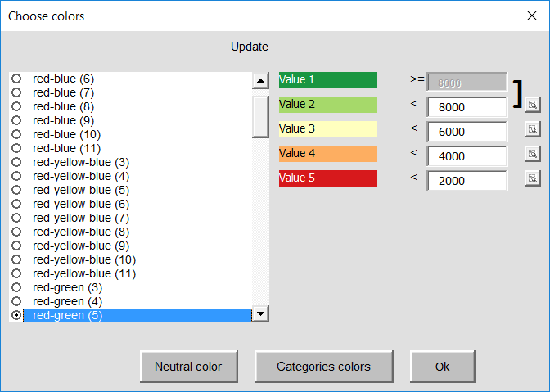
Task: Confirm with the Ok button
Action: pyautogui.click(x=442, y=367)
